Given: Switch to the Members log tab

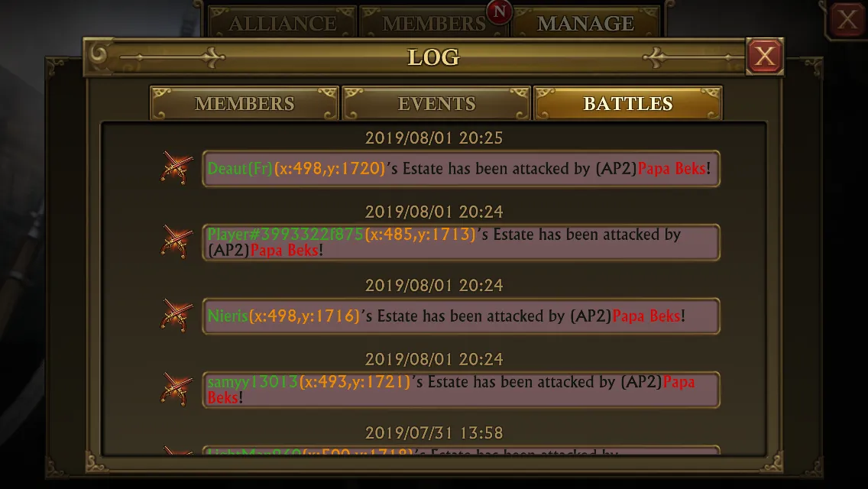Looking at the screenshot, I should coord(245,104).
